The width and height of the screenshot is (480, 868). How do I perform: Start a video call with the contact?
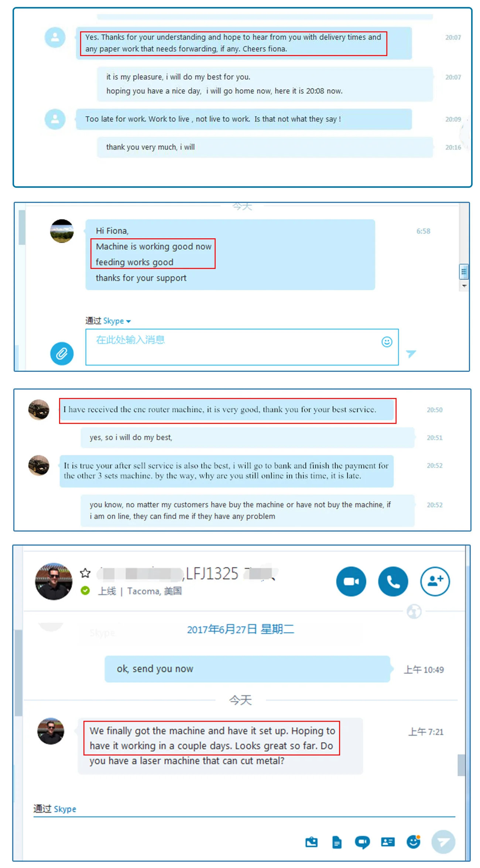[x=351, y=581]
